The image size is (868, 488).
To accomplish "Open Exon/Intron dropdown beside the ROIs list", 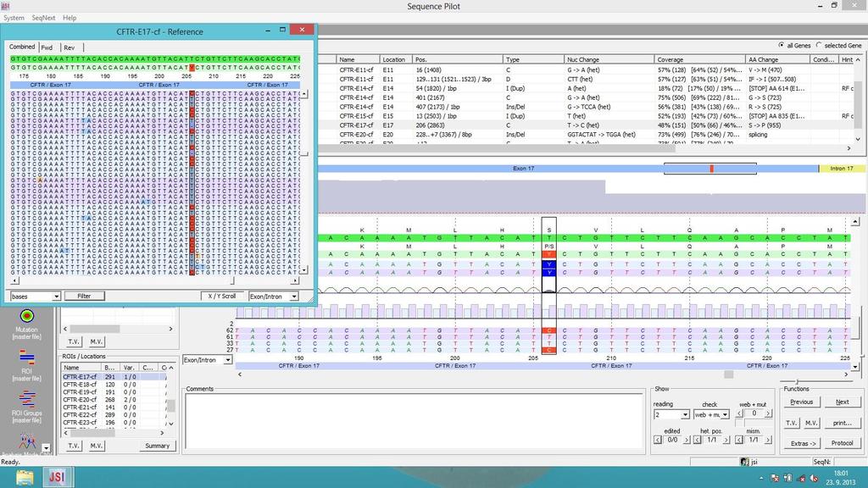I will point(227,360).
